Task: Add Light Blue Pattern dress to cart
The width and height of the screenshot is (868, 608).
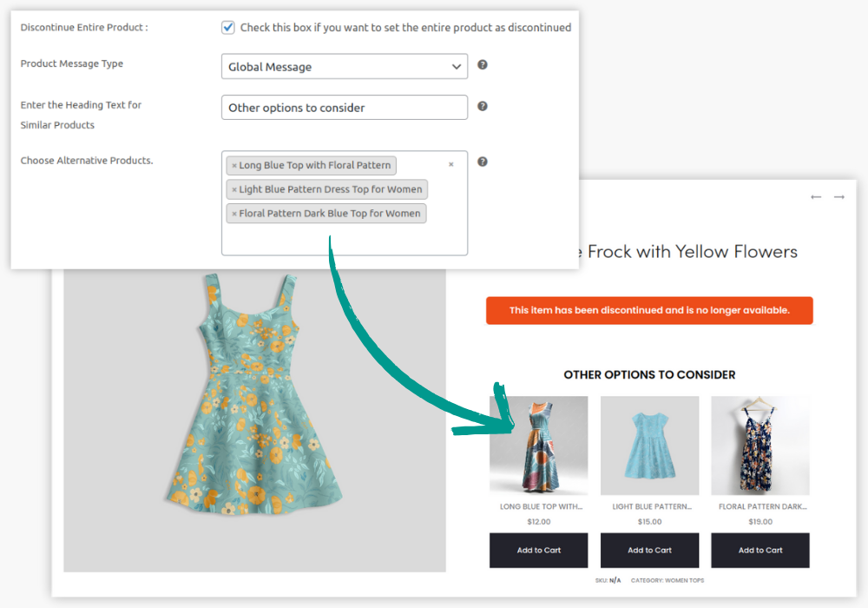Action: point(649,551)
